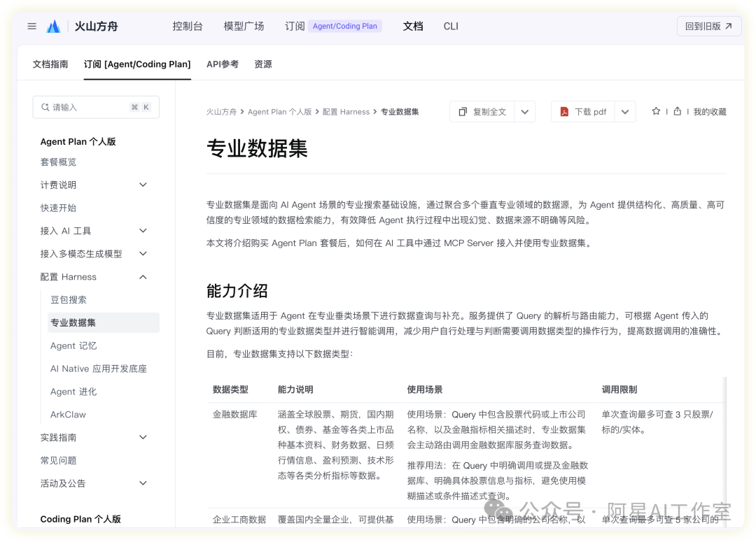756x542 pixels.
Task: Open Agent 记忆 in sidebar
Action: (x=73, y=345)
